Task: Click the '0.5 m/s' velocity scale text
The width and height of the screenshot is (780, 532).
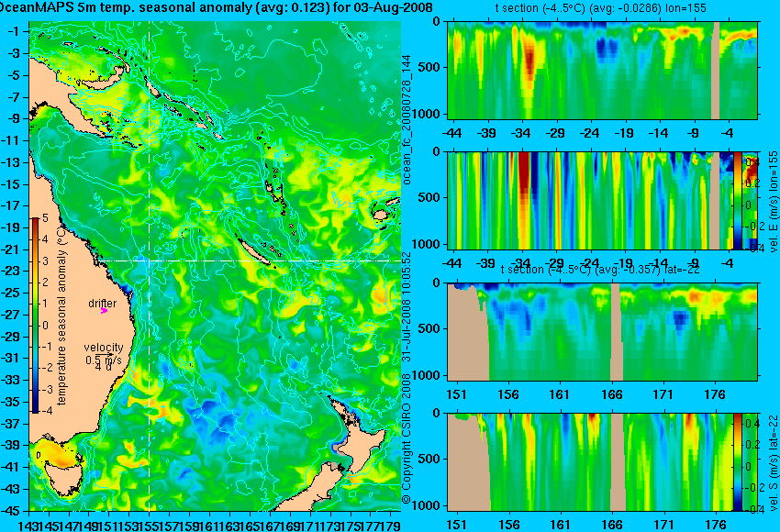Action: [x=104, y=359]
